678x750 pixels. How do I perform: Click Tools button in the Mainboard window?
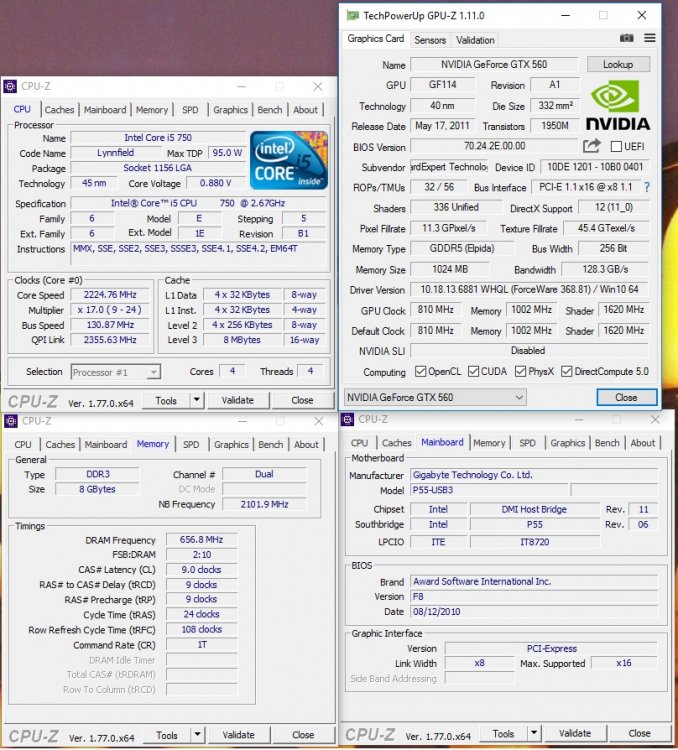click(x=503, y=733)
